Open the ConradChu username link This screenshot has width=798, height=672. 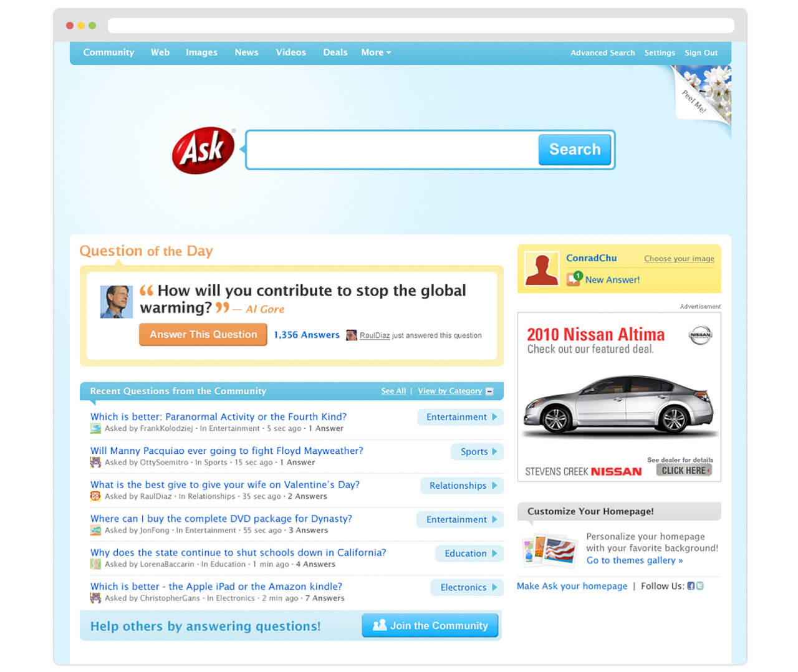pyautogui.click(x=592, y=258)
